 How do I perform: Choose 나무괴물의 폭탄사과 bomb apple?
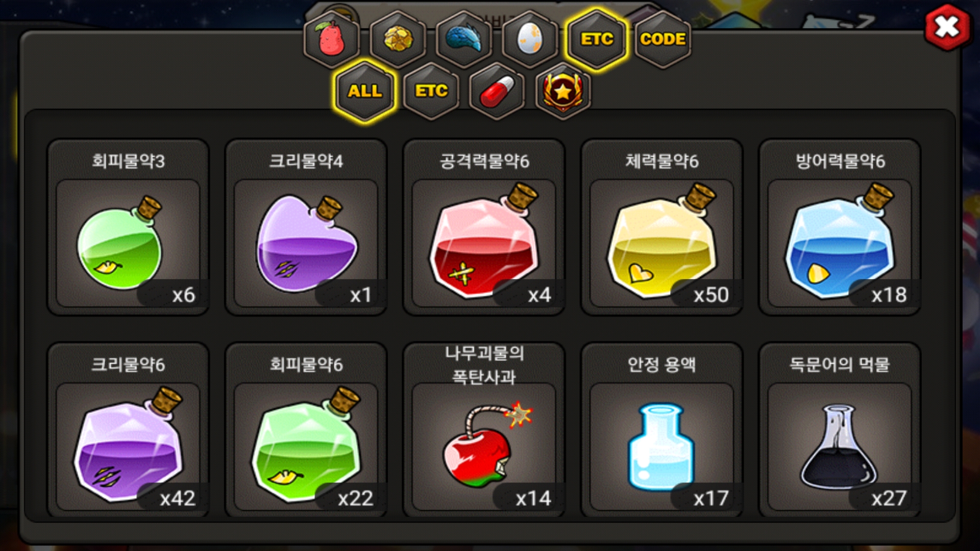(x=484, y=430)
